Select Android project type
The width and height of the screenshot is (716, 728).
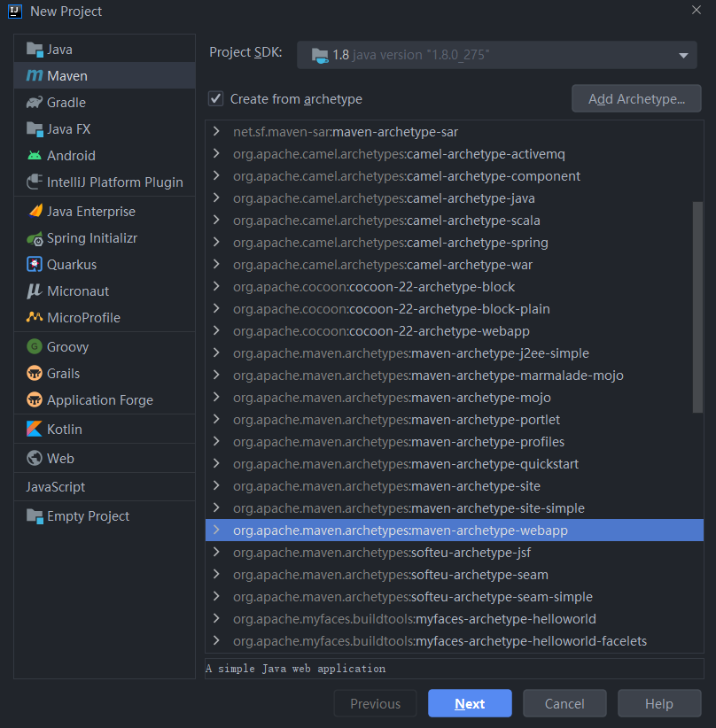105,156
